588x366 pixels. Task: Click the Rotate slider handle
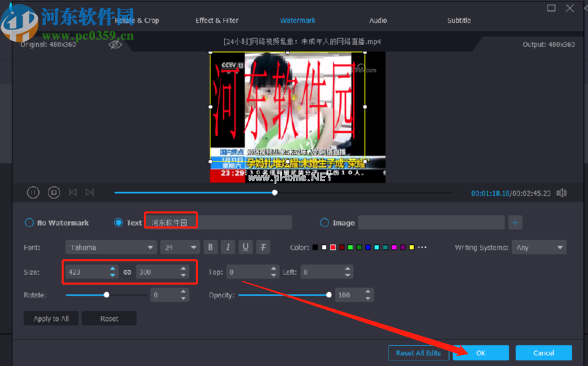click(x=107, y=296)
